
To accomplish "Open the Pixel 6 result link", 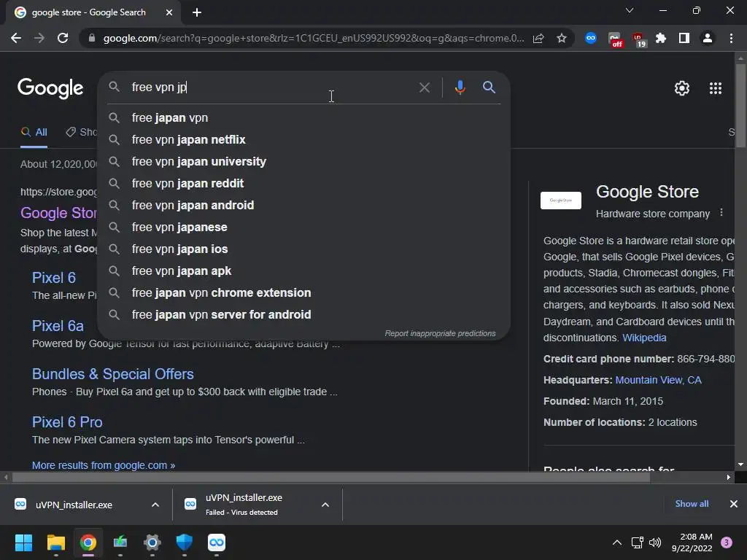I will [x=54, y=278].
